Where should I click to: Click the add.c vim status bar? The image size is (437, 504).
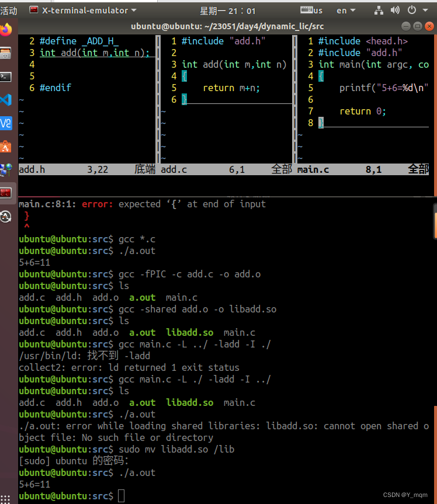pos(226,169)
